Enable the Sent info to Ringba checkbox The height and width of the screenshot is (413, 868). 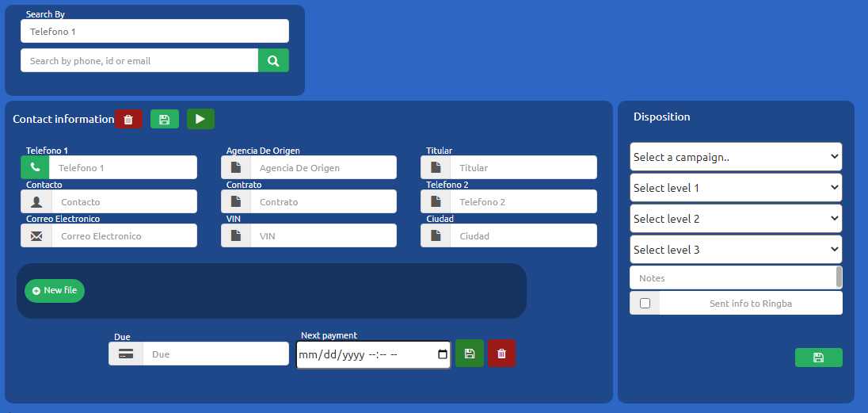tap(645, 303)
